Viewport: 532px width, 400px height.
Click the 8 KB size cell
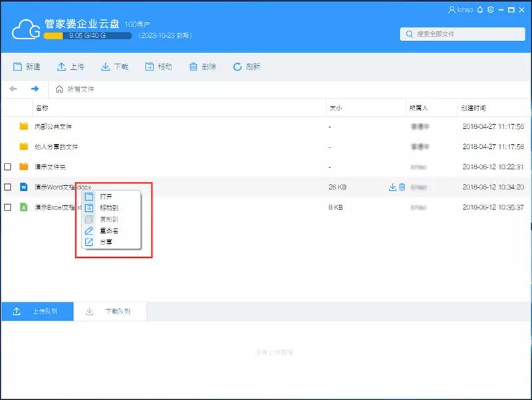point(336,207)
